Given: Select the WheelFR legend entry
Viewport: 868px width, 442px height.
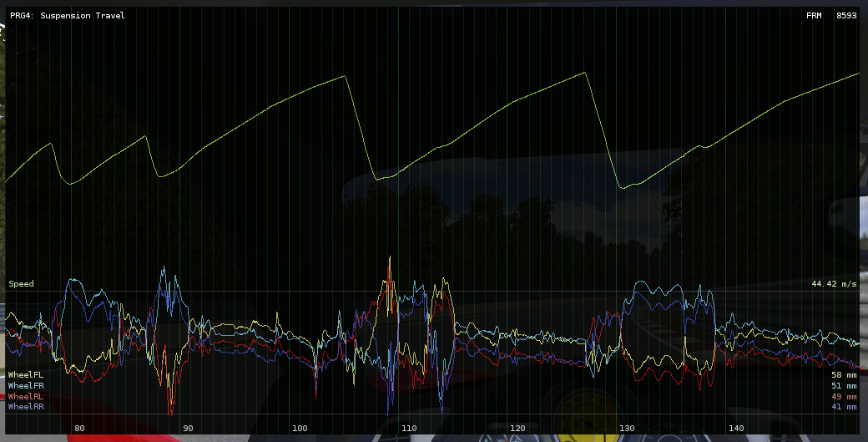Looking at the screenshot, I should pos(25,386).
